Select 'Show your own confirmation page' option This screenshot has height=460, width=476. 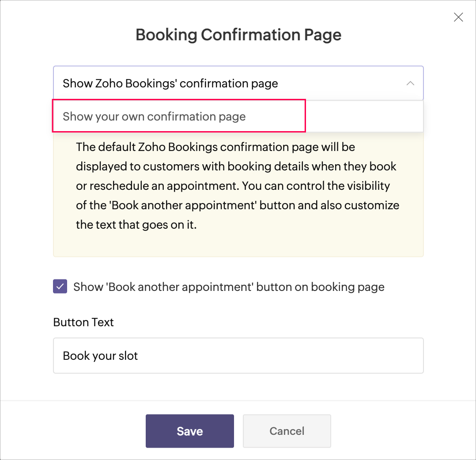click(x=179, y=116)
